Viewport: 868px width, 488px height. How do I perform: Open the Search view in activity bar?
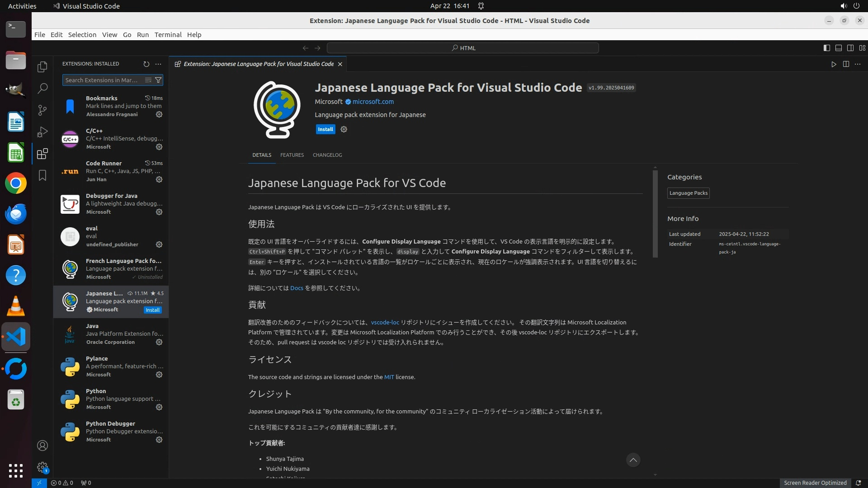(x=42, y=89)
